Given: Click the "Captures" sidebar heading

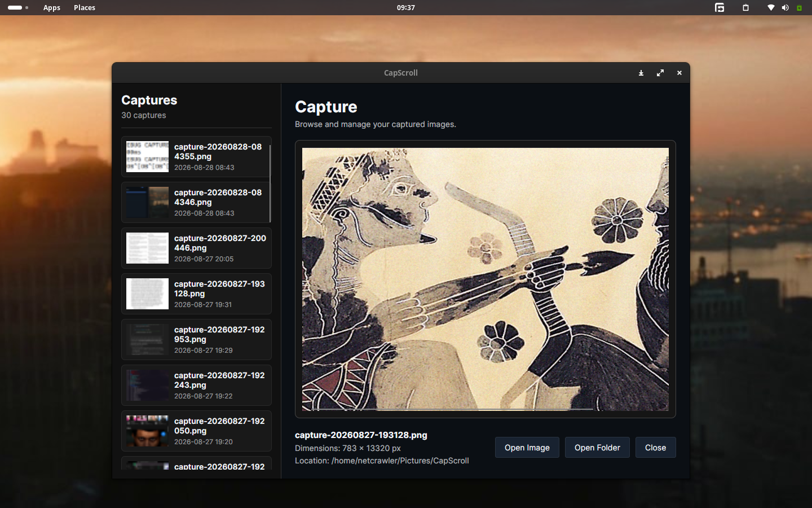Looking at the screenshot, I should [x=149, y=100].
